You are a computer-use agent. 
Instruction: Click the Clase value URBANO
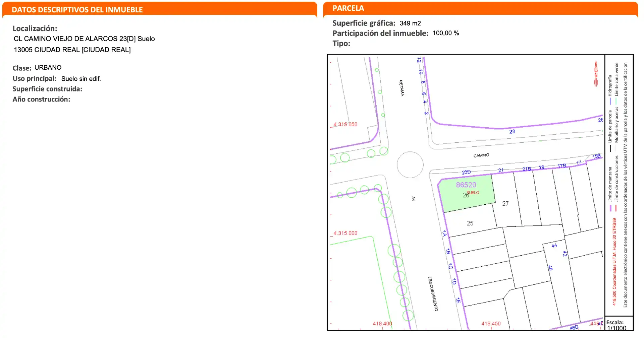pos(48,68)
